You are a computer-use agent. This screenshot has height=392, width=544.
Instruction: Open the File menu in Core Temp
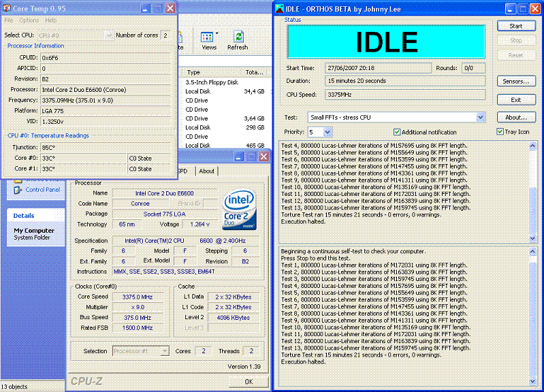[x=9, y=20]
